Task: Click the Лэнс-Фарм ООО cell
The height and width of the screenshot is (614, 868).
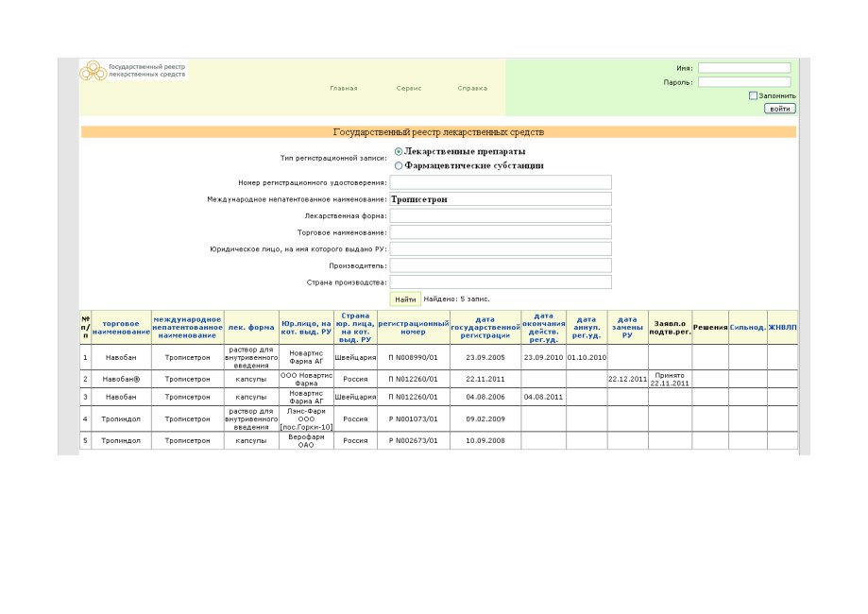Action: coord(306,419)
